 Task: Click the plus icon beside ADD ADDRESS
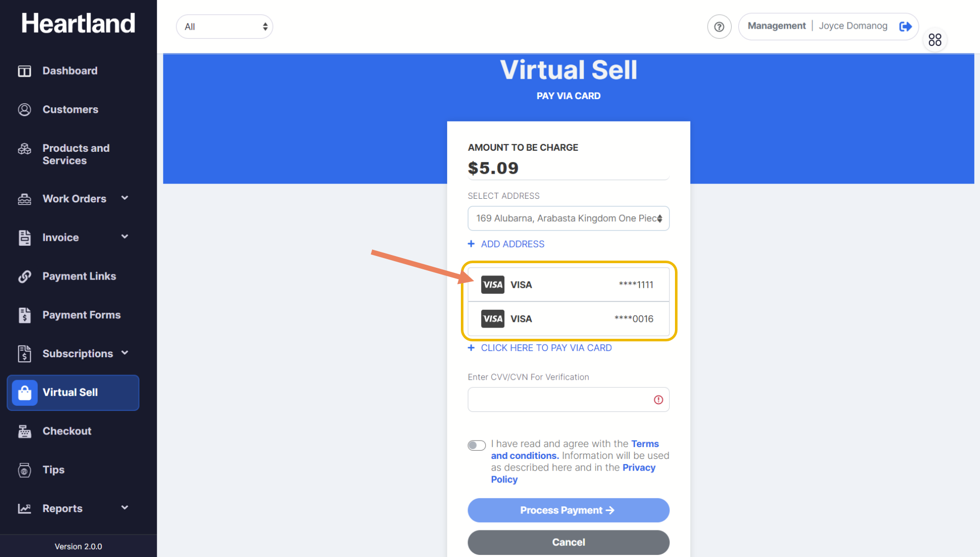click(471, 244)
